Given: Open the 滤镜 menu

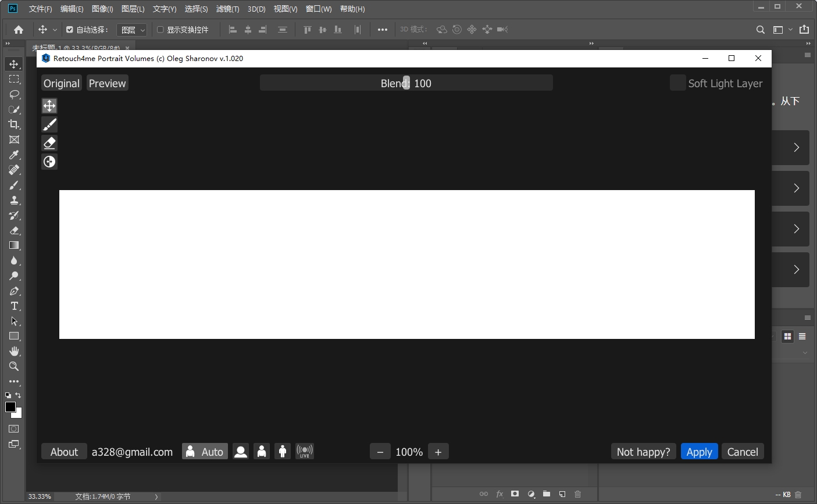Looking at the screenshot, I should 227,9.
